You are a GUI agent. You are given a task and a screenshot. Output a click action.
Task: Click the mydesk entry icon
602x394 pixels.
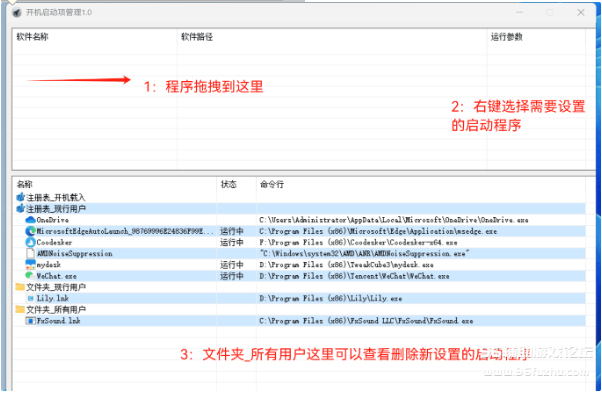point(30,265)
